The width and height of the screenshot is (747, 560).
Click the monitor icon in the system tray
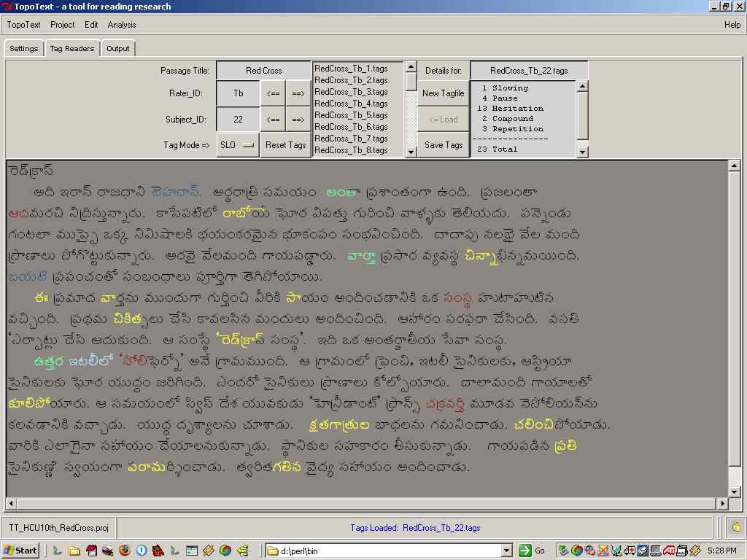[x=655, y=551]
